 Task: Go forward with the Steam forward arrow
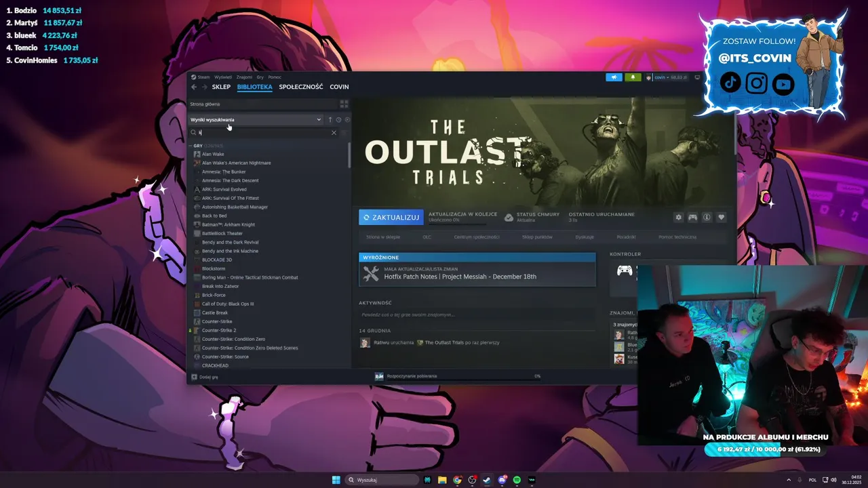[204, 87]
